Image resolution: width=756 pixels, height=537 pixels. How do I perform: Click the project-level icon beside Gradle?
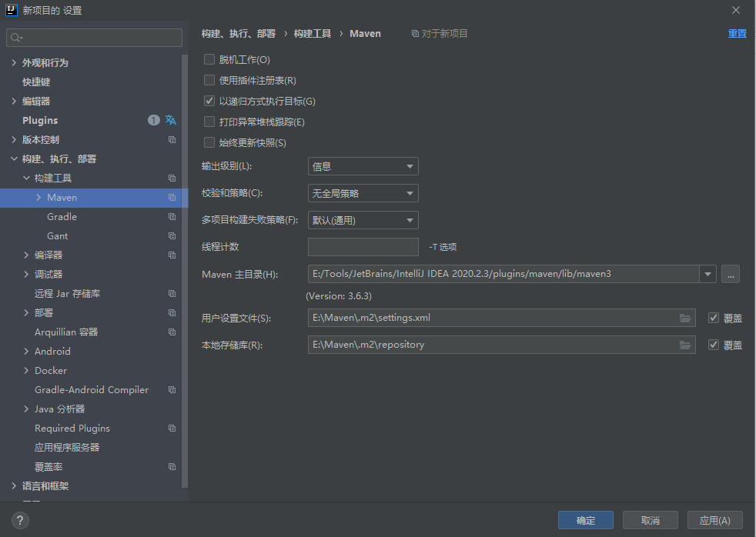172,217
